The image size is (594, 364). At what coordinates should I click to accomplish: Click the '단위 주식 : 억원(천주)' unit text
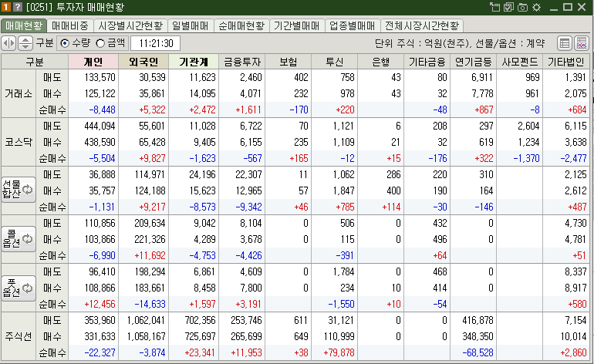coord(423,43)
